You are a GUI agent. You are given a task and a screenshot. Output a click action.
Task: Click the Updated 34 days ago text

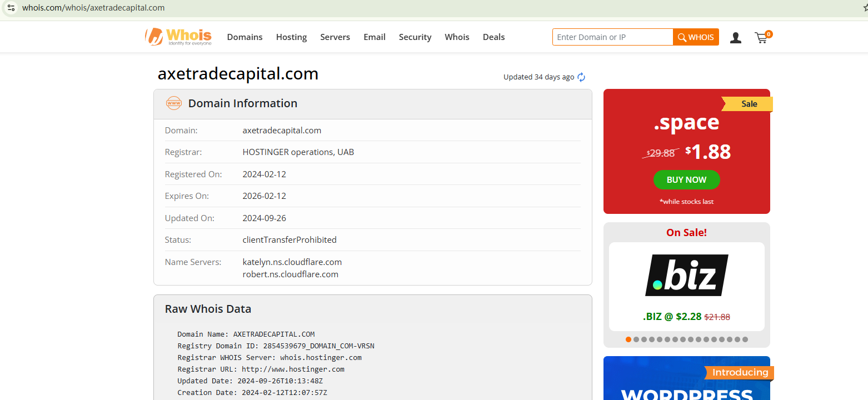538,77
